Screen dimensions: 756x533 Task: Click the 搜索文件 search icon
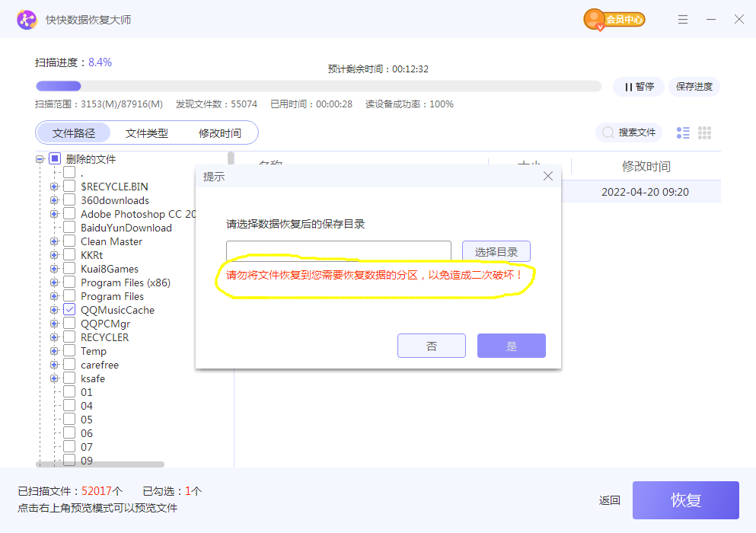[x=608, y=132]
